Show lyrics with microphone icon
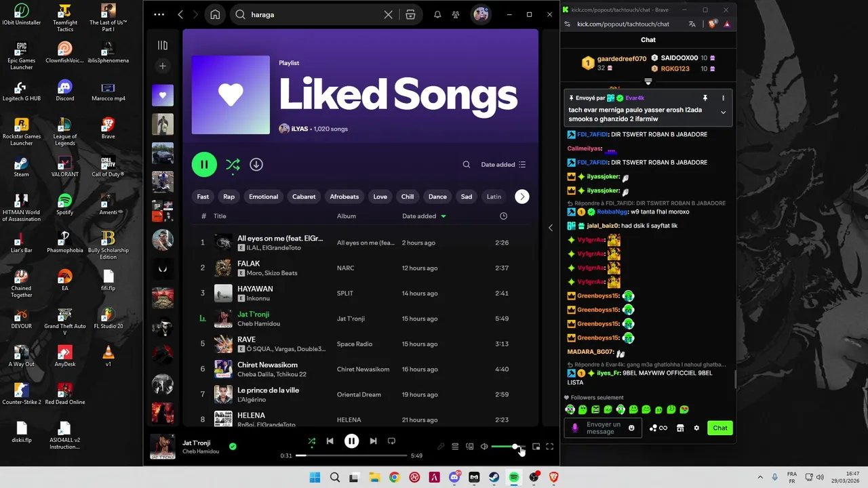The image size is (868, 488). (441, 447)
